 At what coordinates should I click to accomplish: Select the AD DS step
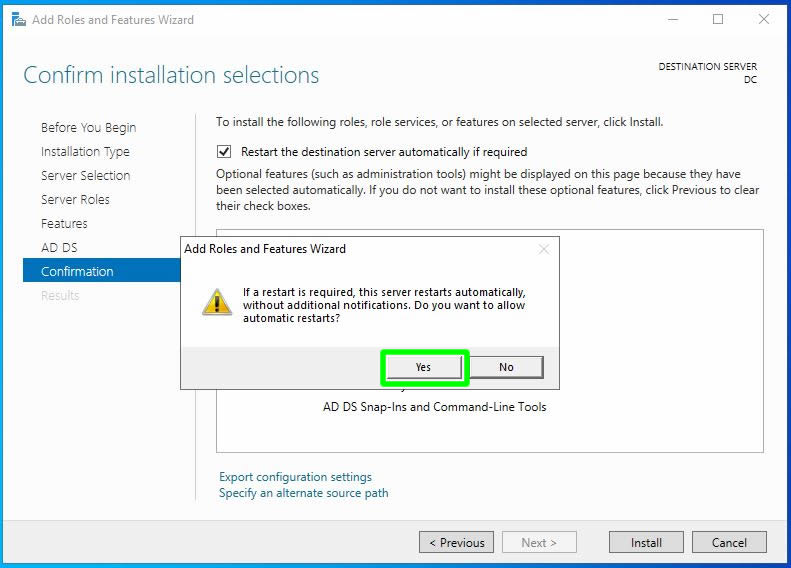click(x=59, y=247)
